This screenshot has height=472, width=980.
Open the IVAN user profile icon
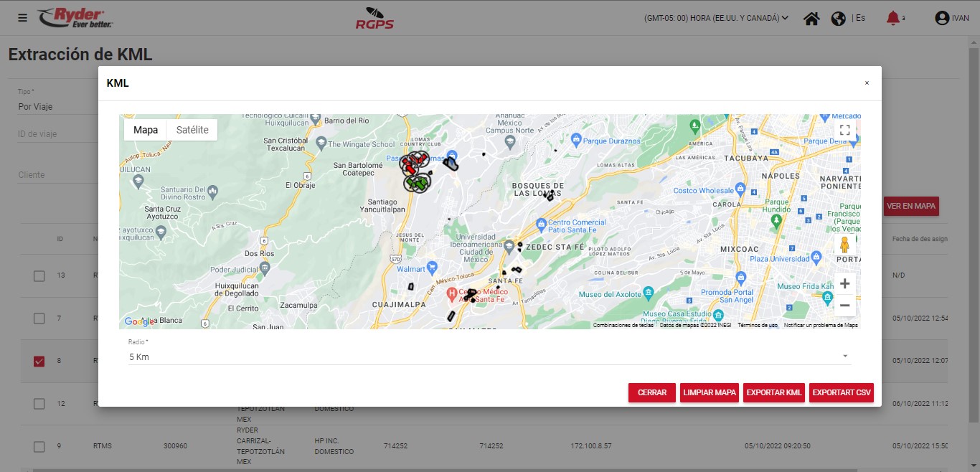click(942, 19)
